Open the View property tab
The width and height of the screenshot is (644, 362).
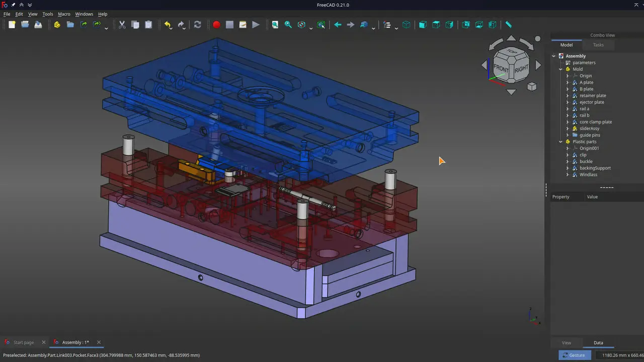(567, 343)
